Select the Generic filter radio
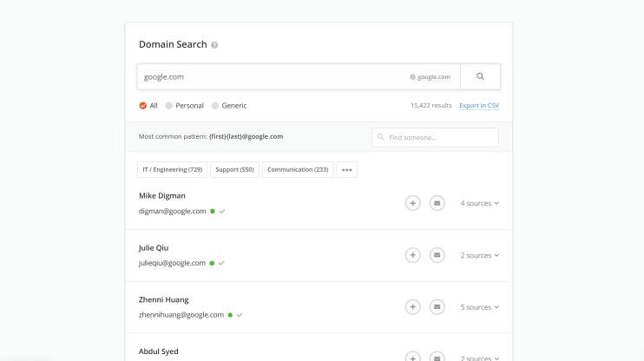The image size is (644, 361). 215,106
